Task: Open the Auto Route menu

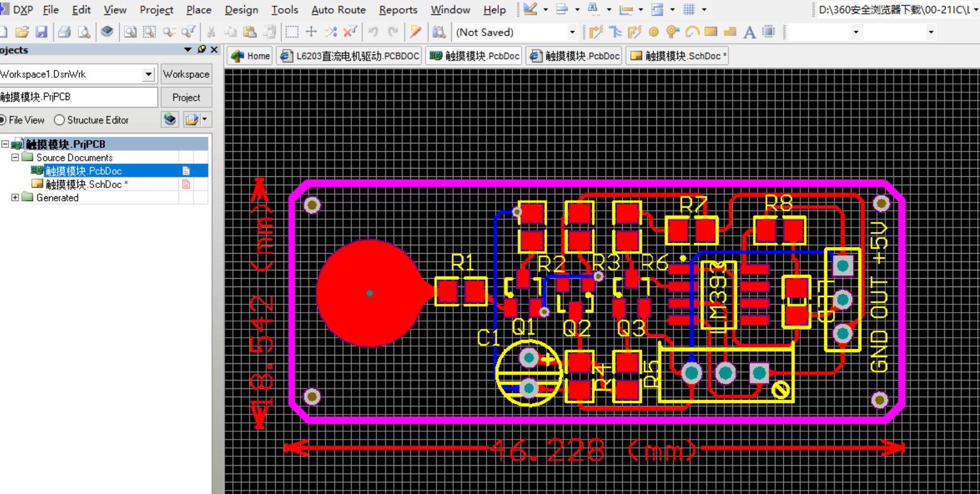Action: (338, 9)
